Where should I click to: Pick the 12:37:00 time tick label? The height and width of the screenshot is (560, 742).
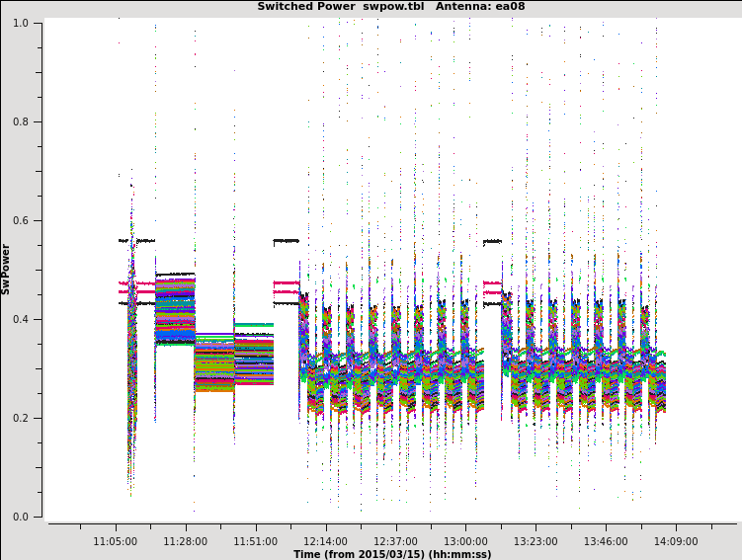[x=395, y=541]
